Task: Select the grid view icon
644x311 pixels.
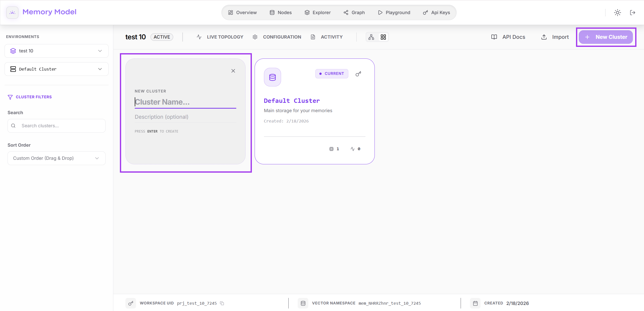Action: 383,37
